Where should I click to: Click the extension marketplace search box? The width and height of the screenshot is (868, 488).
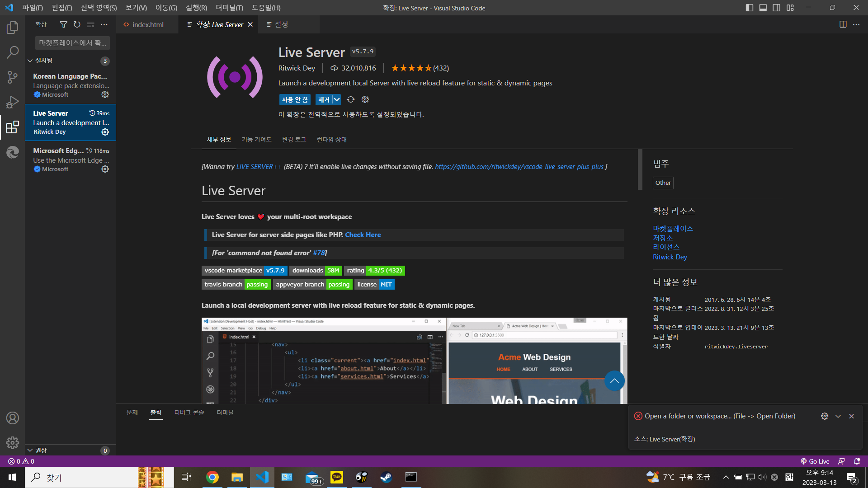click(x=72, y=43)
